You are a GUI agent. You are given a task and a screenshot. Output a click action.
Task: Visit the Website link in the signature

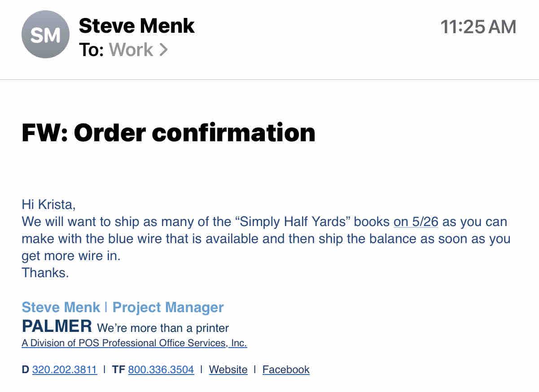tap(228, 370)
